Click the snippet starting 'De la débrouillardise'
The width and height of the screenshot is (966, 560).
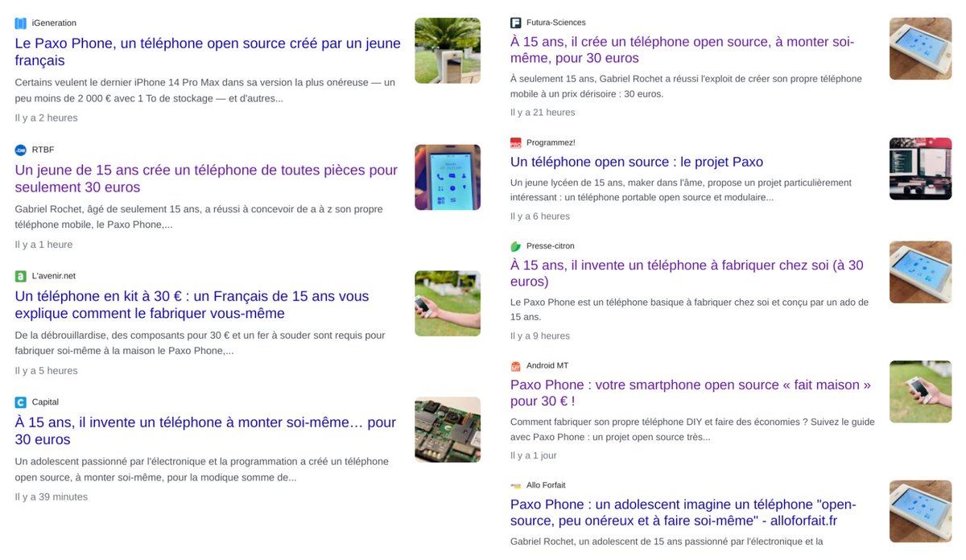point(200,344)
